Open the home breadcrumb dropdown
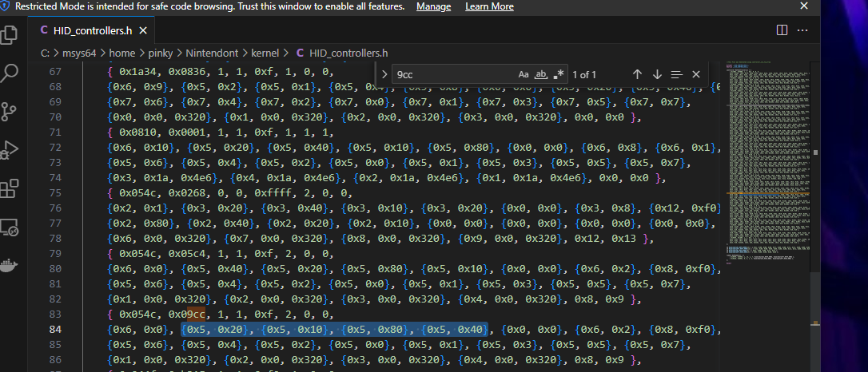 pos(121,53)
